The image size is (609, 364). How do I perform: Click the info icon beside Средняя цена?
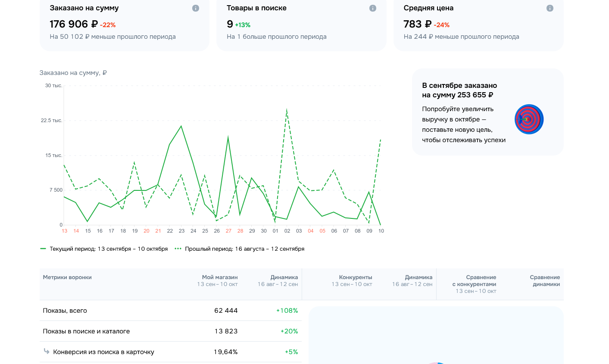point(550,8)
